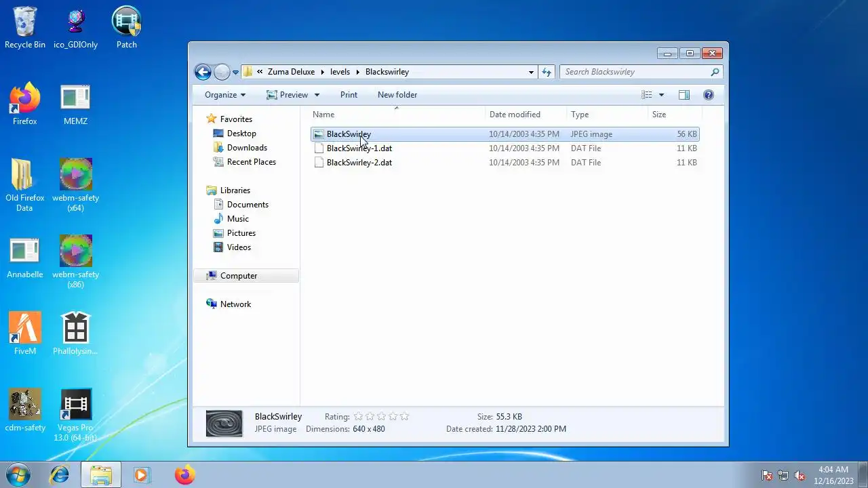Open Windows Media Player from taskbar
Screen dimensions: 868x488
point(141,475)
